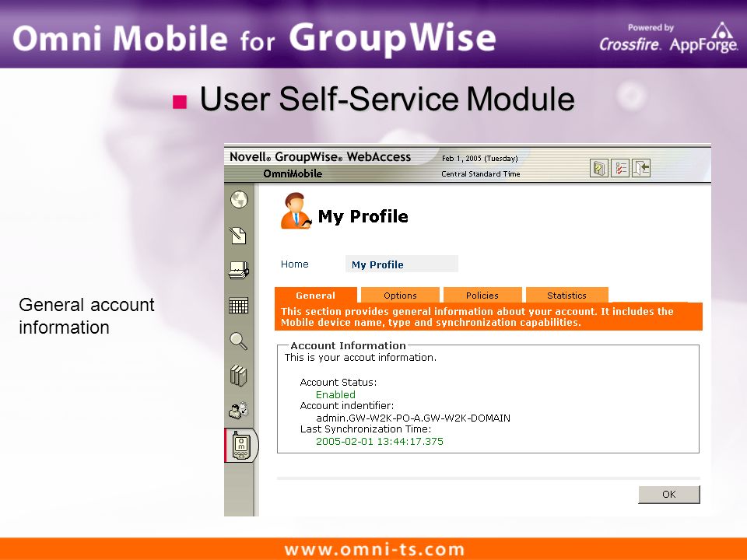Open the documents library books icon

click(239, 376)
